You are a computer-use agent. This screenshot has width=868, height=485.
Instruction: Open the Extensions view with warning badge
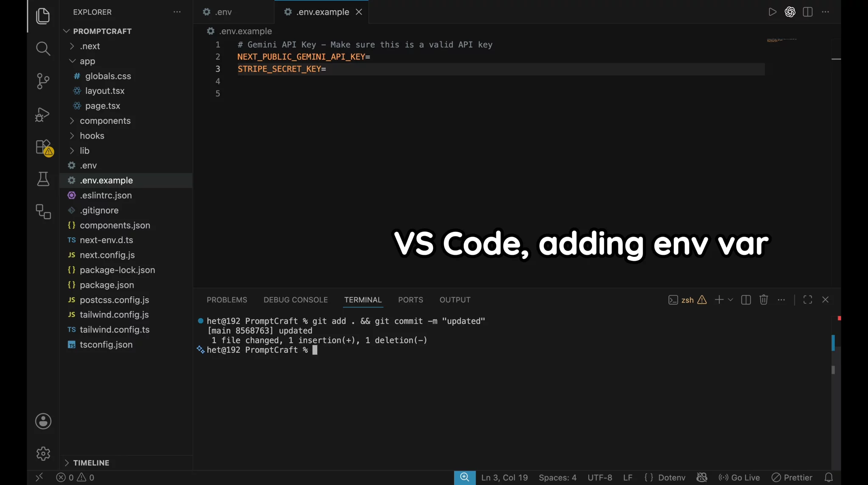point(44,148)
